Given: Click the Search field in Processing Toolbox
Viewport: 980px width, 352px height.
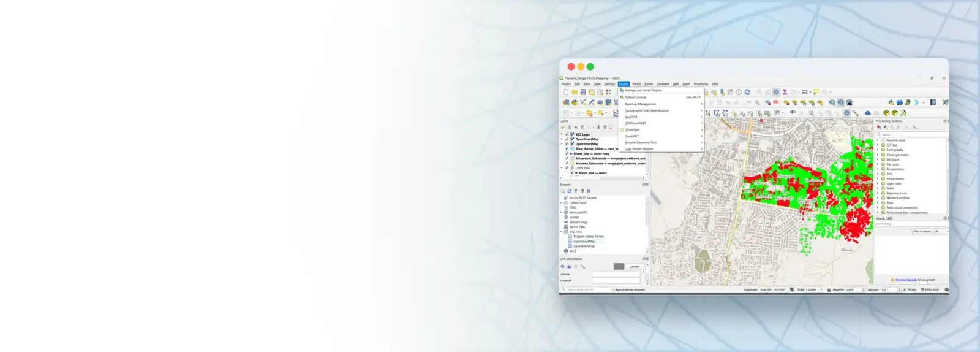Looking at the screenshot, I should pyautogui.click(x=911, y=134).
